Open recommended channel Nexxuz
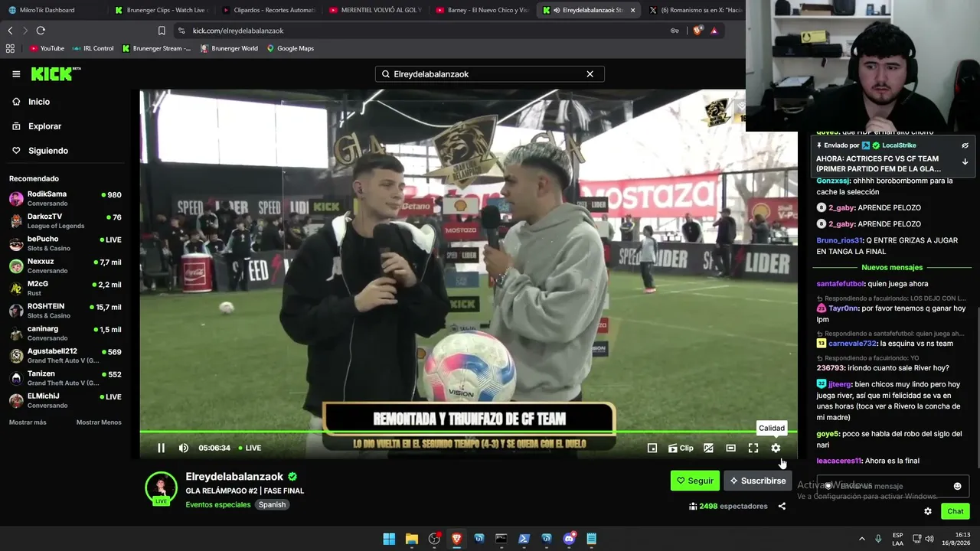 coord(65,266)
